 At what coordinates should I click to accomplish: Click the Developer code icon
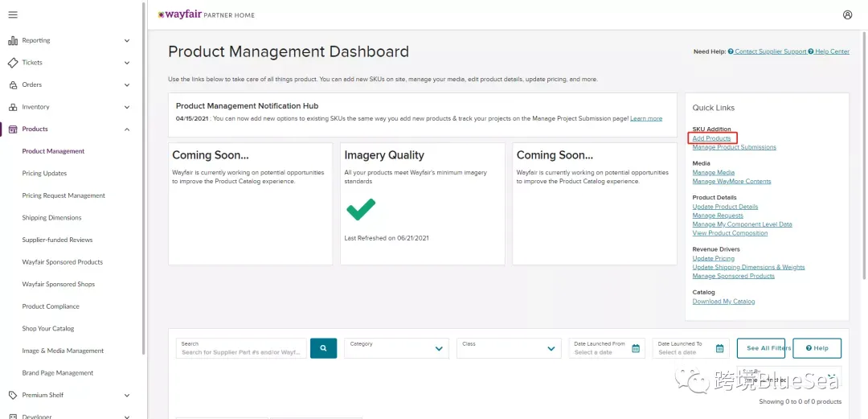[x=13, y=417]
